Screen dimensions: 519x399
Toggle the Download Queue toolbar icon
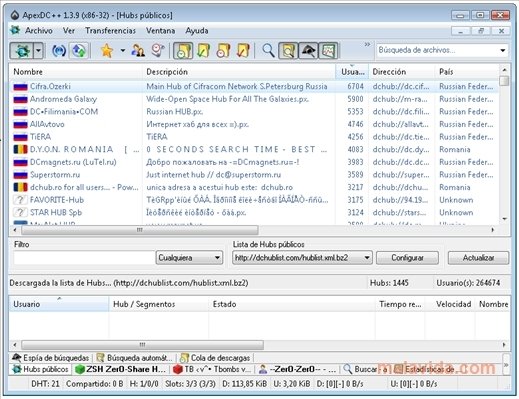click(183, 51)
